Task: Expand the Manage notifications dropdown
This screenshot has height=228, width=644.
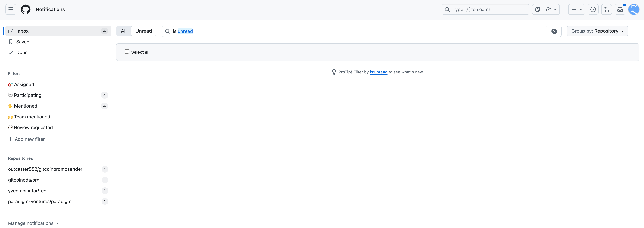Action: [33, 223]
